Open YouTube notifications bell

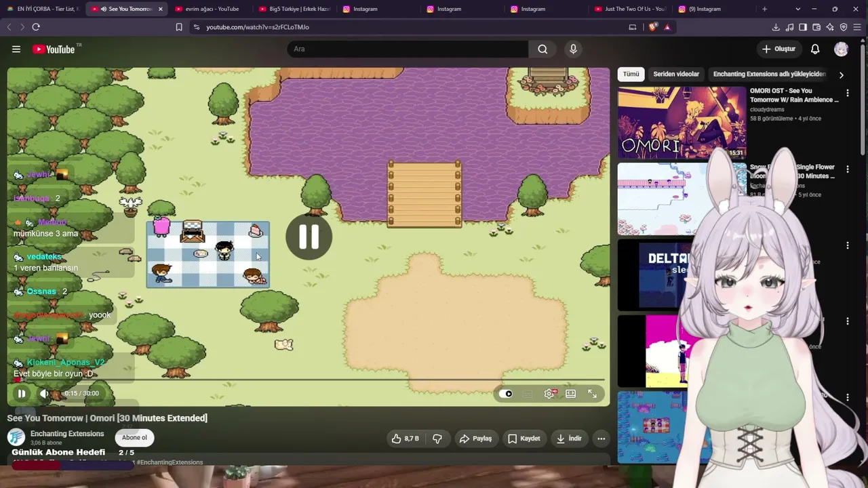click(815, 49)
